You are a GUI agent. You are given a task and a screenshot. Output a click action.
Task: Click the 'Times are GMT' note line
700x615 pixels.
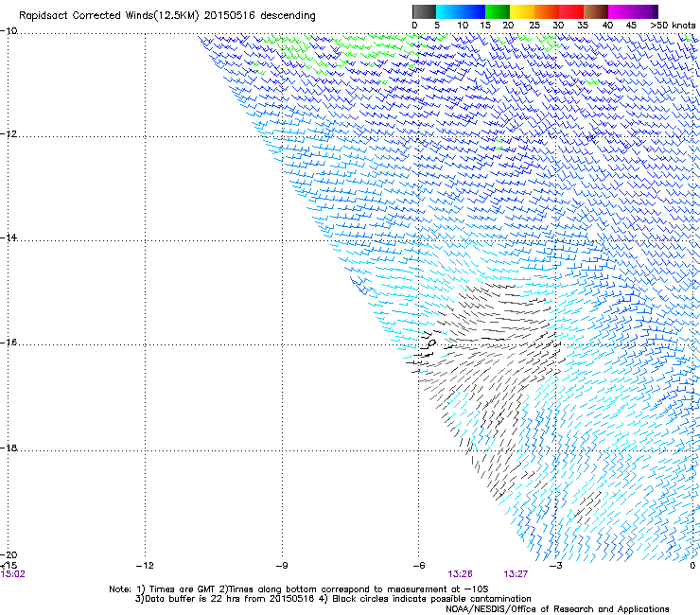click(x=298, y=589)
